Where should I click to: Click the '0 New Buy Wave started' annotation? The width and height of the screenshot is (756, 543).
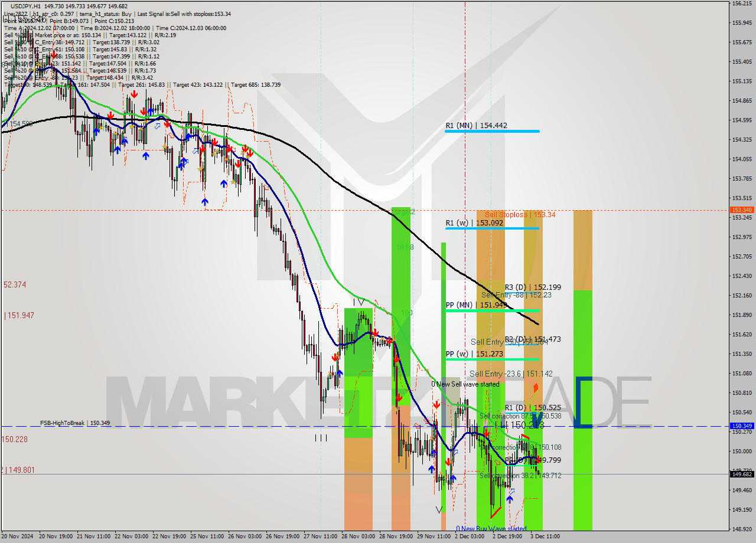coord(491,529)
